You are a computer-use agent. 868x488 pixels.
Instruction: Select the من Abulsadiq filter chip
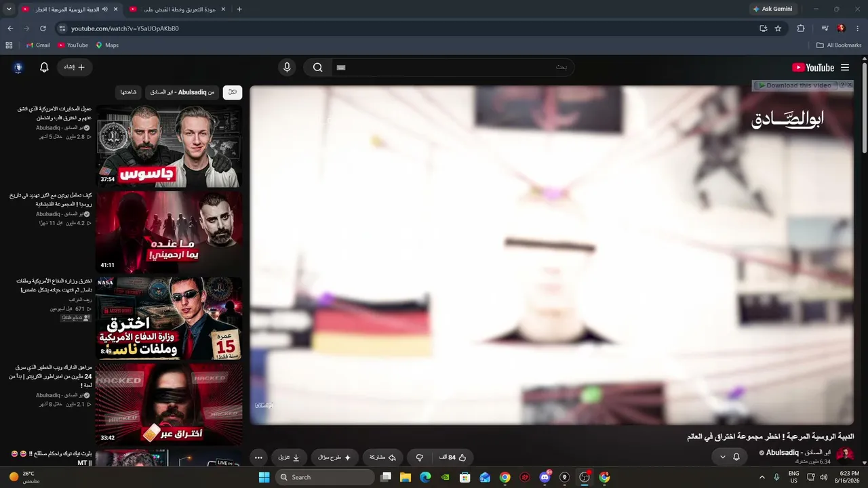coord(182,92)
